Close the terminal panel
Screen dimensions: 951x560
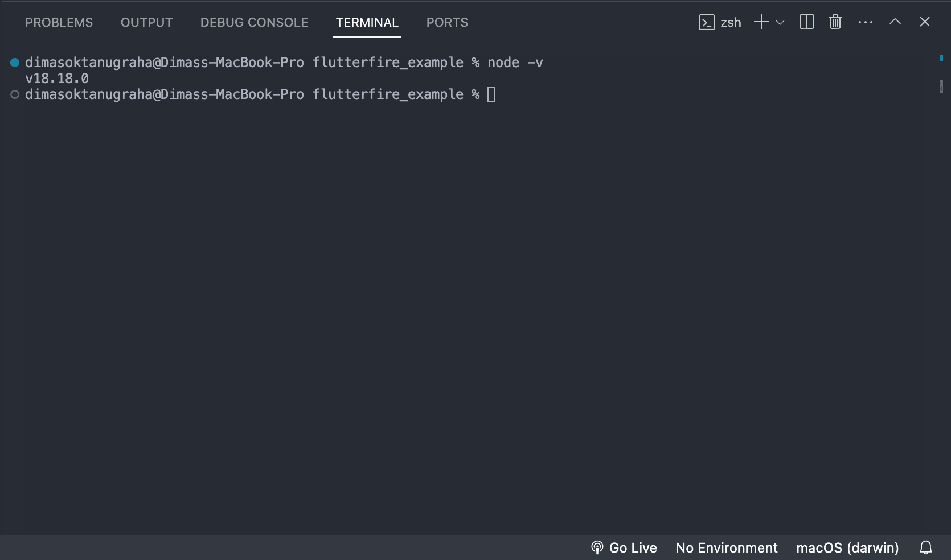(925, 22)
